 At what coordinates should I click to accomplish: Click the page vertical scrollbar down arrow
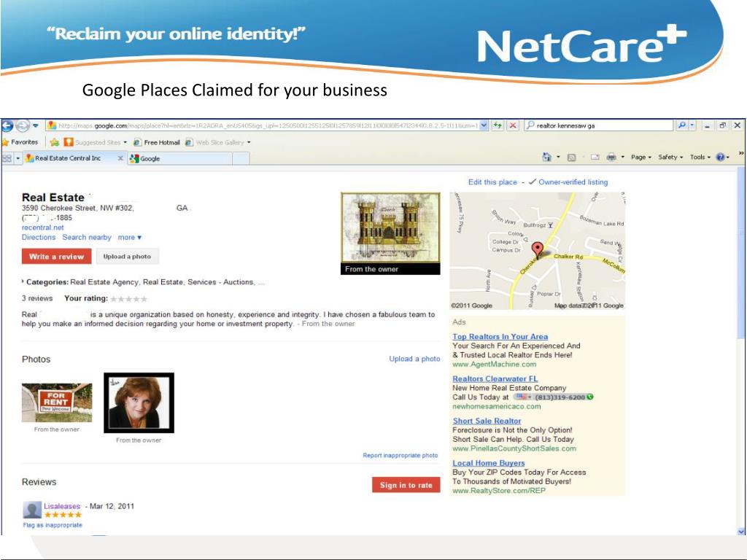(741, 531)
